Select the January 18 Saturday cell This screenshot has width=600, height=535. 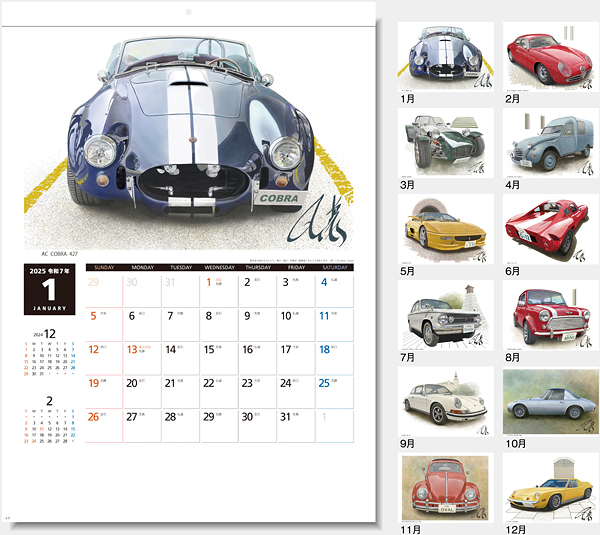point(335,359)
